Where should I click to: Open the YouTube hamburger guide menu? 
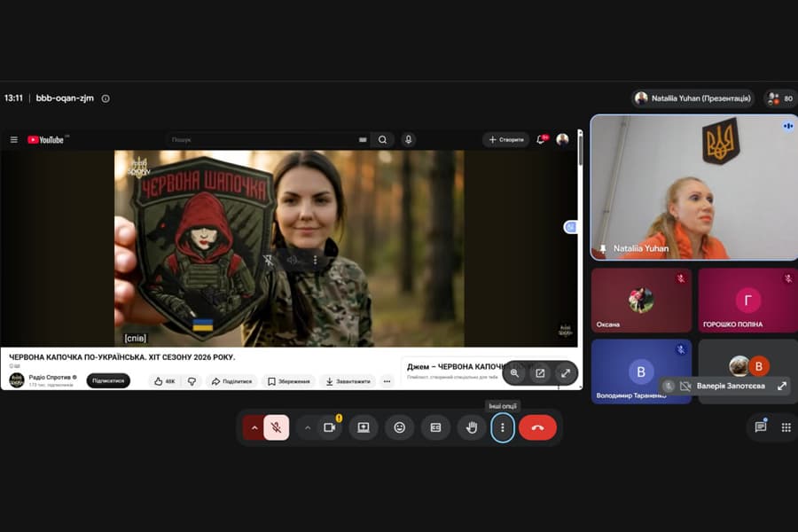(13, 139)
